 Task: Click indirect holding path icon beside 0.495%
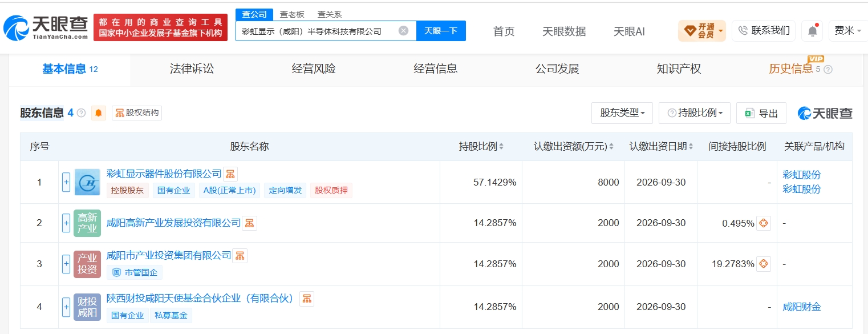764,223
